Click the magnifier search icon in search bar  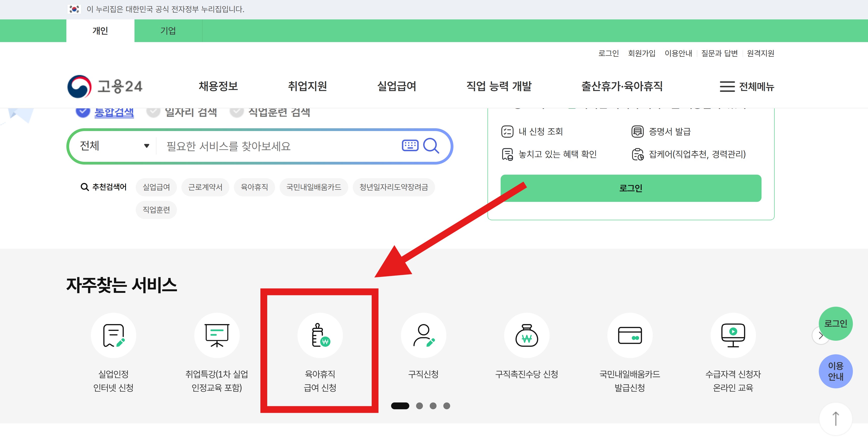pos(431,146)
